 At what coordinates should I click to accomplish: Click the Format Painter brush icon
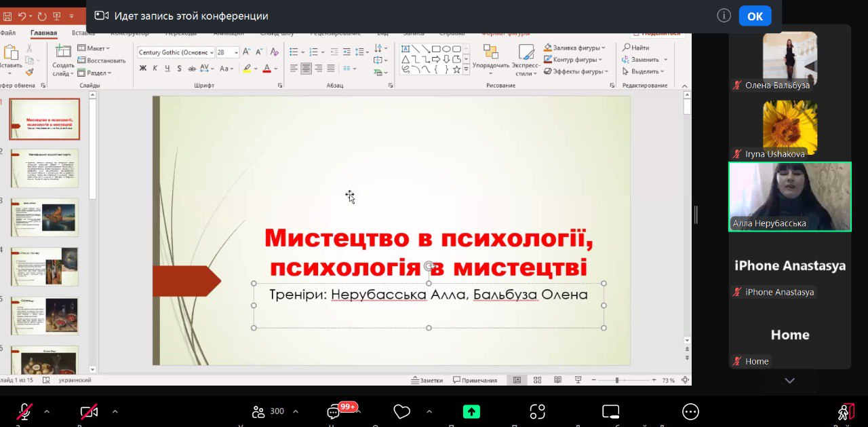point(30,71)
